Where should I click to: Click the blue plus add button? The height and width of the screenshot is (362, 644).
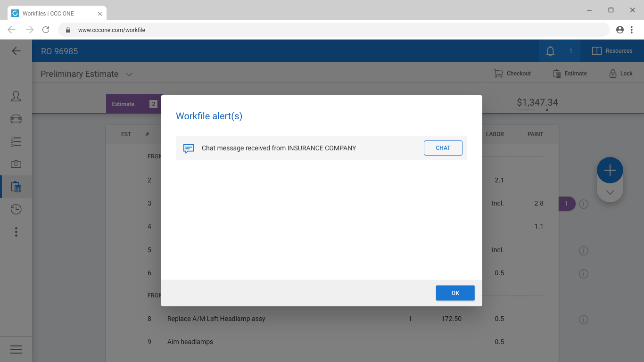click(x=610, y=170)
